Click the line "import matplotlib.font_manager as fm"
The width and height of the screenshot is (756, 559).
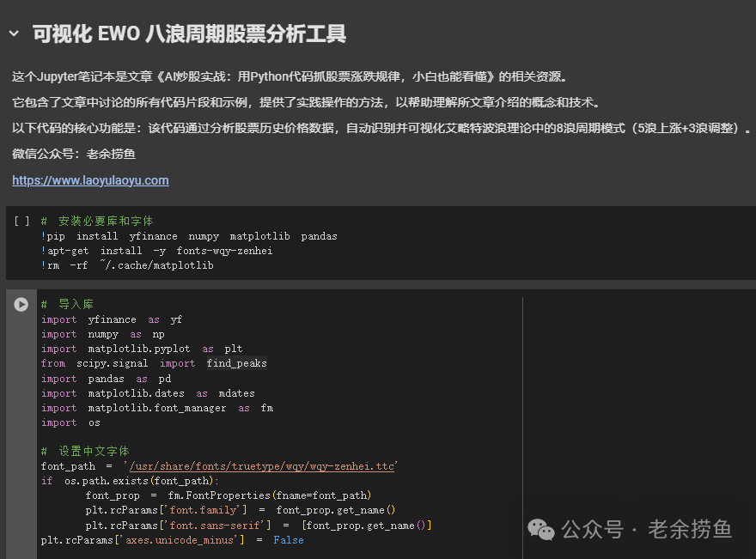pos(157,408)
